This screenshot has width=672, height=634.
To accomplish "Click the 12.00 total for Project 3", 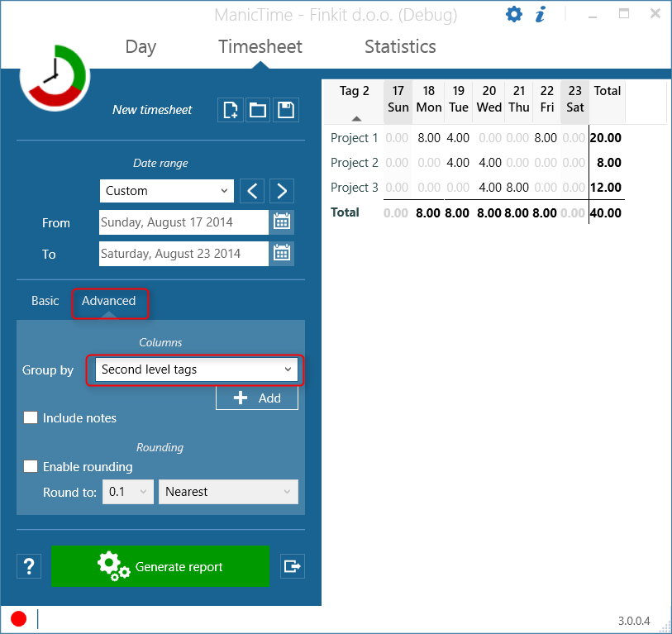I will (x=606, y=188).
